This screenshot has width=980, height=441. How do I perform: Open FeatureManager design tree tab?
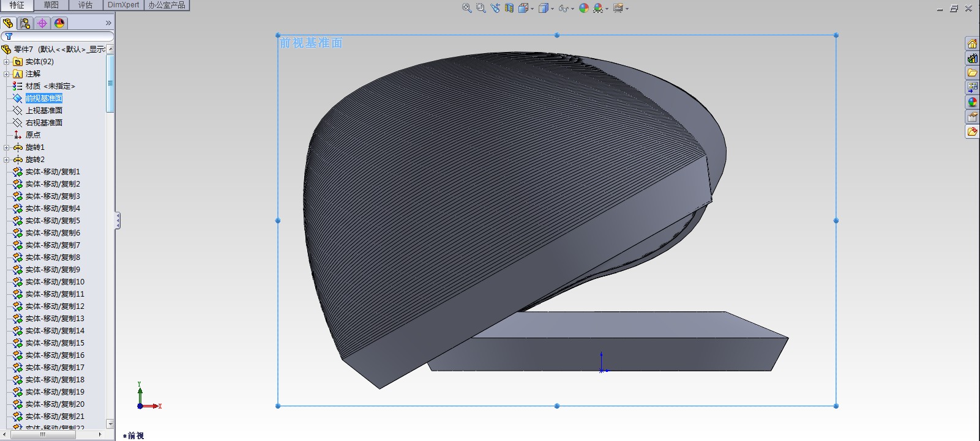(x=8, y=23)
